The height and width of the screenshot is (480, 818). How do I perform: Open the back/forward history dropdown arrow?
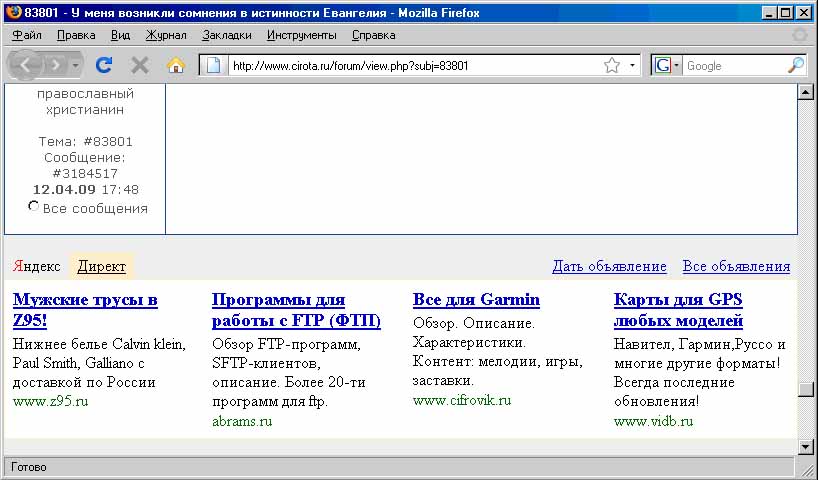click(x=76, y=66)
